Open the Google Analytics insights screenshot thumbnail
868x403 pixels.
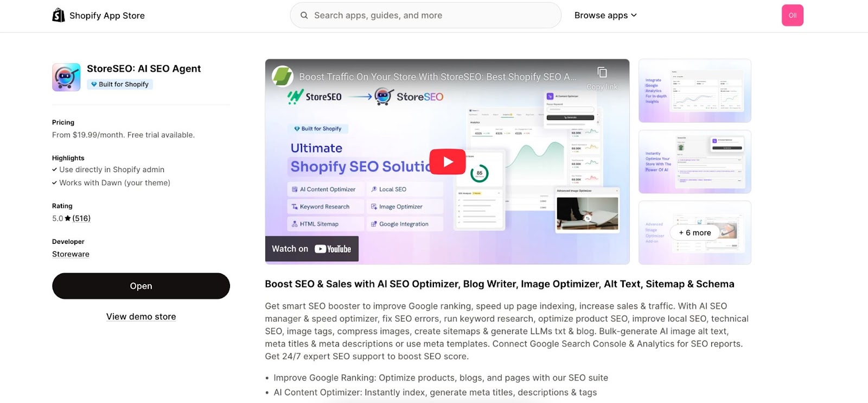[695, 91]
